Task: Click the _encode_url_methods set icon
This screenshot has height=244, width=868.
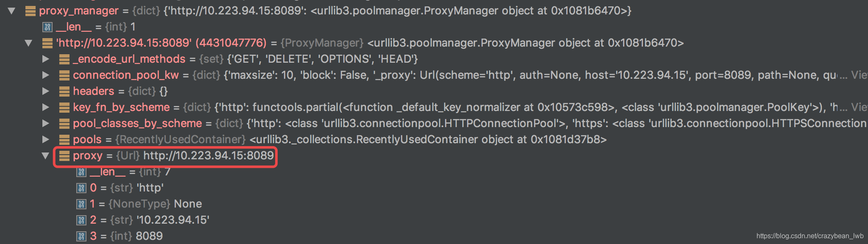Action: click(64, 59)
